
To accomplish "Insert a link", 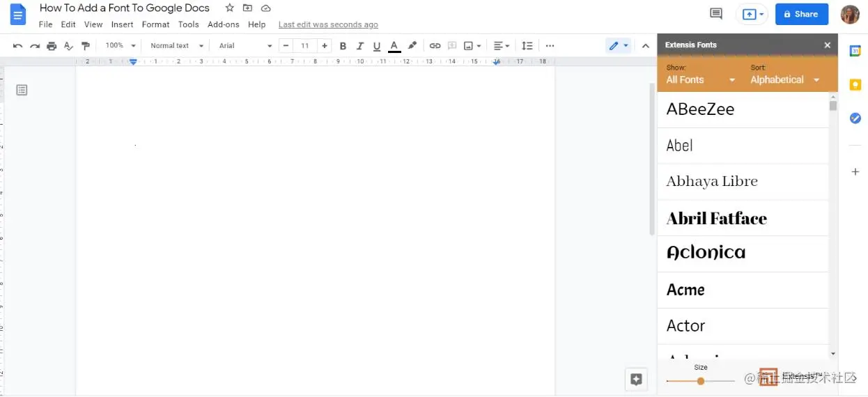I will pos(435,46).
